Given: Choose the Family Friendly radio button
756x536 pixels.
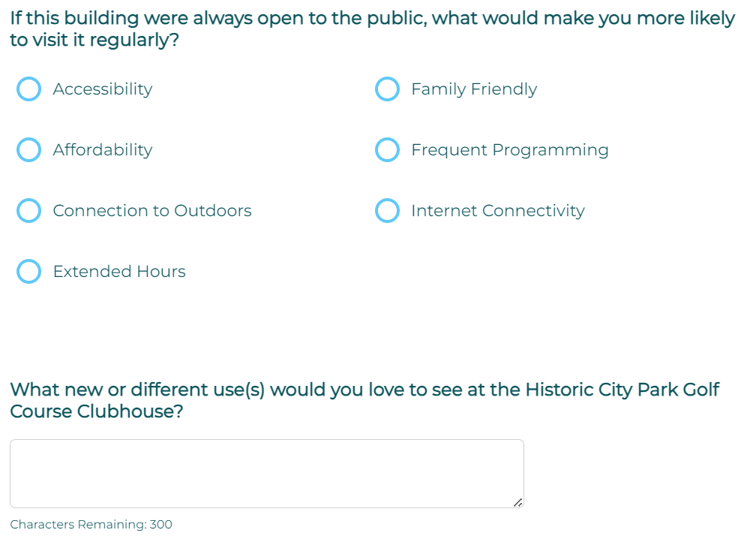Looking at the screenshot, I should pyautogui.click(x=387, y=89).
